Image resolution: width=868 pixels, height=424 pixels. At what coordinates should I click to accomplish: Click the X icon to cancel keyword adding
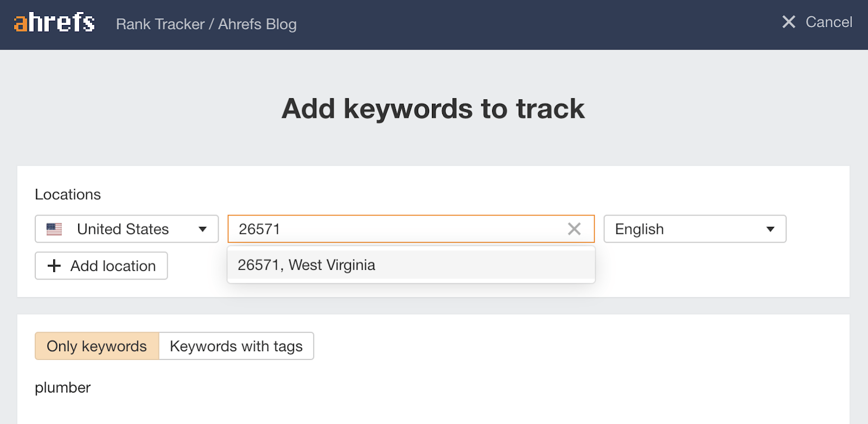coord(789,23)
